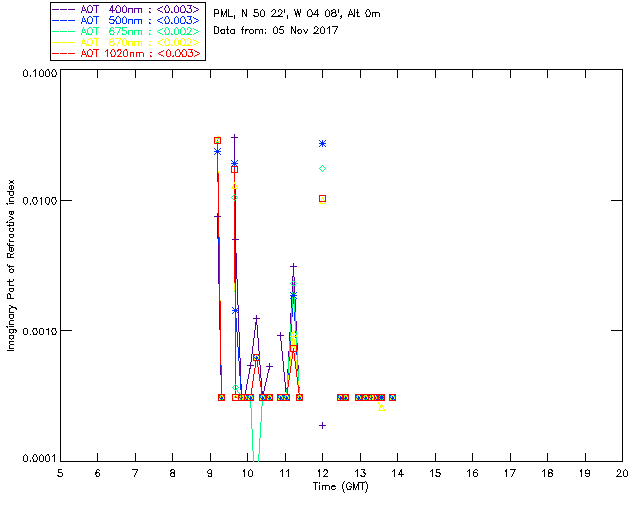The image size is (640, 512).
Task: Click the 0.1000 y-axis tick label
Action: (x=40, y=73)
